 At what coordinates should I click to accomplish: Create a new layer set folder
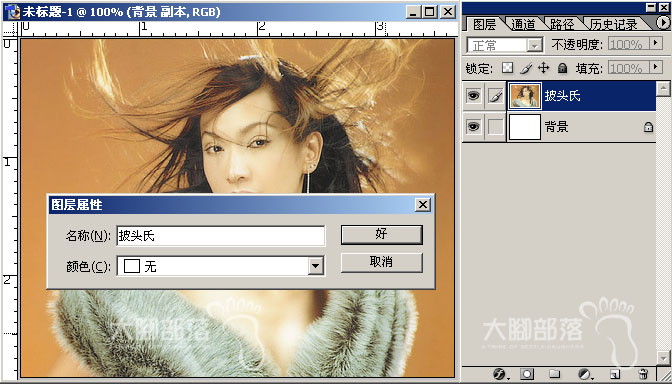(x=555, y=374)
